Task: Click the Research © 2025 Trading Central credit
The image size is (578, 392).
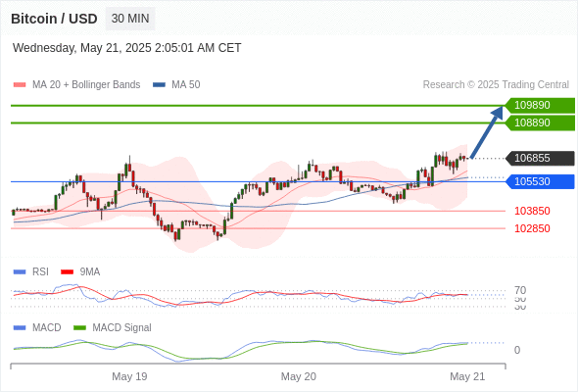Action: (x=496, y=85)
